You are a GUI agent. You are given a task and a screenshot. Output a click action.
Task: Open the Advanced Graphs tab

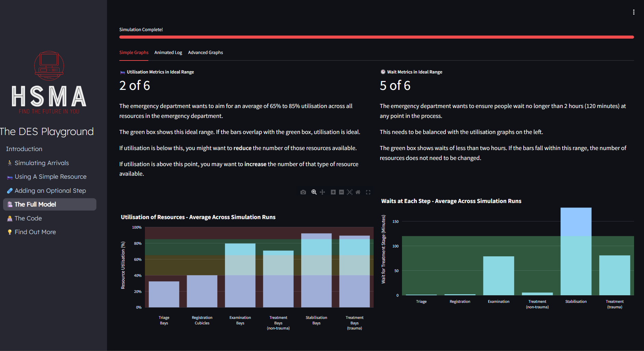tap(205, 53)
